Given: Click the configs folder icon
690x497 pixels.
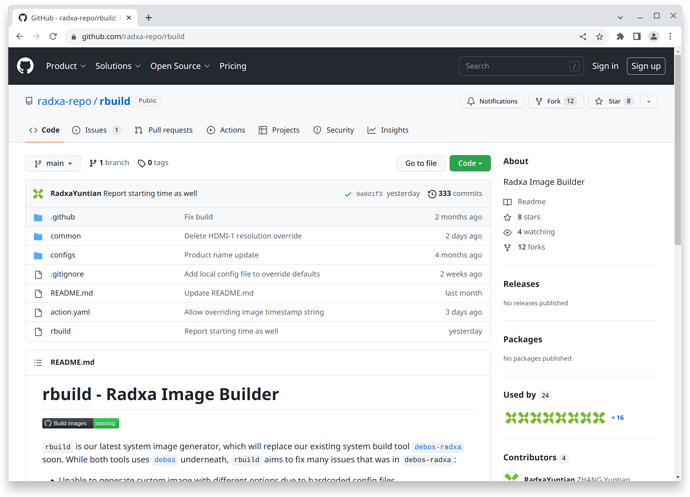Looking at the screenshot, I should pos(38,255).
